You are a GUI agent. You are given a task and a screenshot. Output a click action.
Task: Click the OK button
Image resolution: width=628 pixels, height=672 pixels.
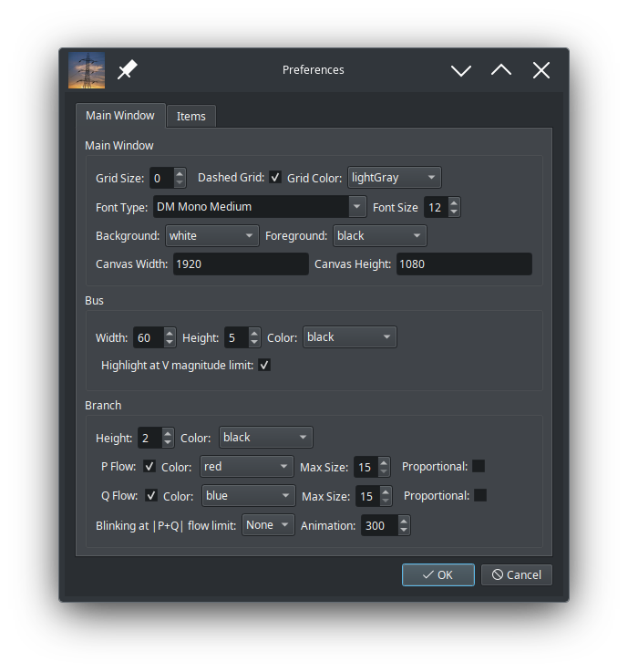click(438, 574)
